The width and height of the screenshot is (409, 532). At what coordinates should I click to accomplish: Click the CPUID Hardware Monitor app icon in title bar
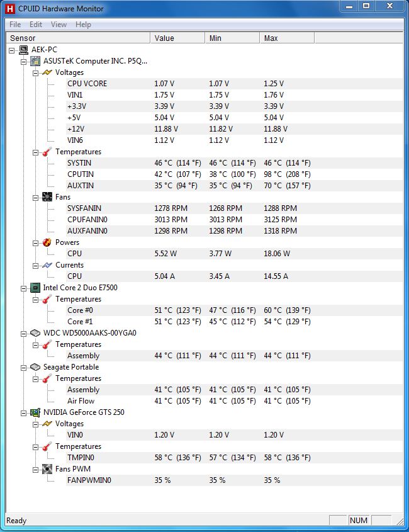click(x=11, y=8)
